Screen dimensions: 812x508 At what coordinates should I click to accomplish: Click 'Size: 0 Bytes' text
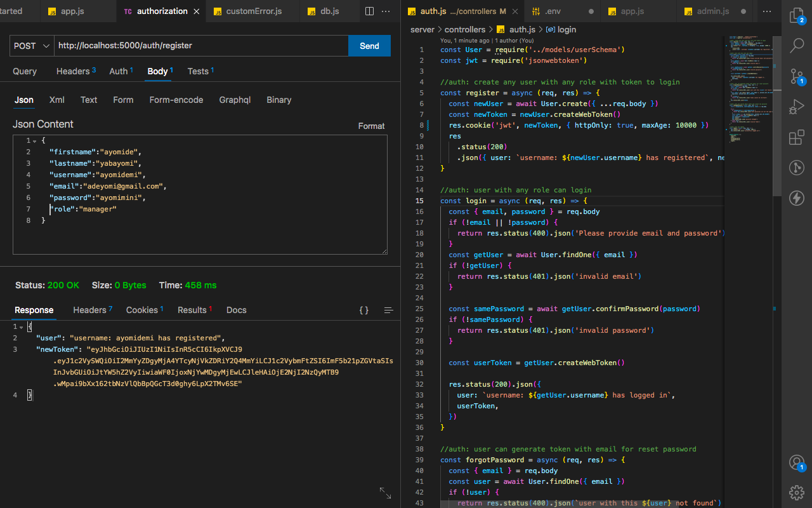(119, 285)
